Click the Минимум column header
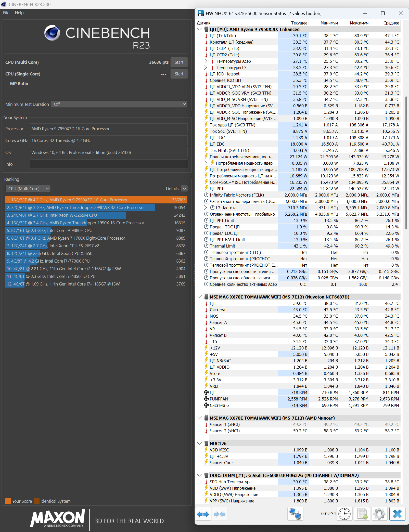The height and width of the screenshot is (532, 409). [x=324, y=23]
